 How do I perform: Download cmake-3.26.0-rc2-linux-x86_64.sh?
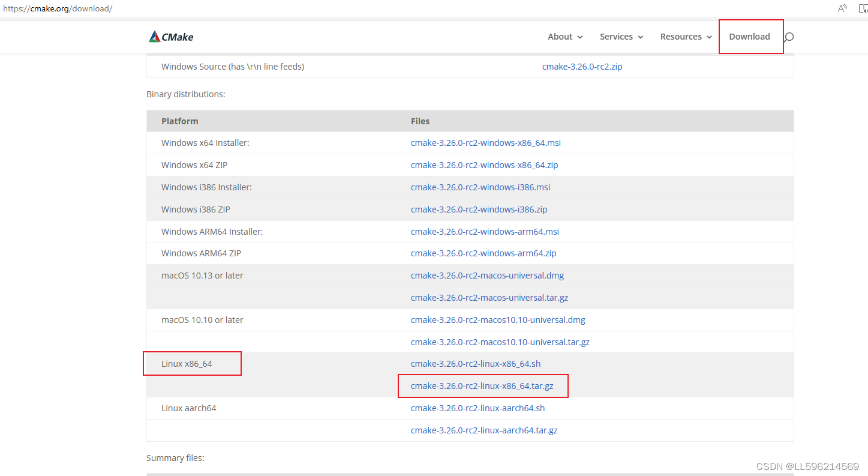coord(476,364)
